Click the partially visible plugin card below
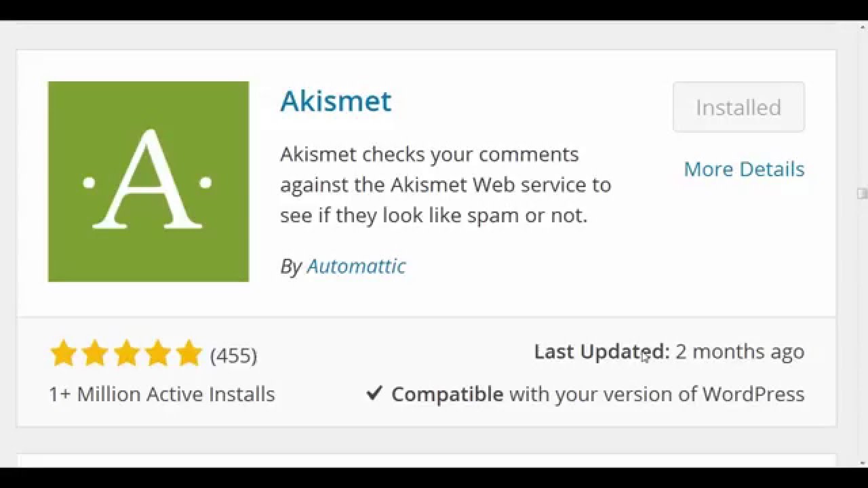Image resolution: width=868 pixels, height=488 pixels. [x=426, y=460]
